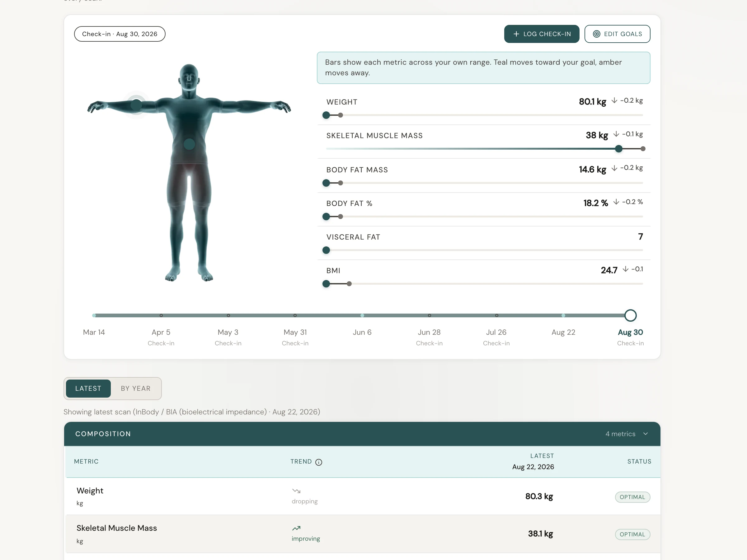The width and height of the screenshot is (747, 560).
Task: Select the Mar 14 timeline point
Action: point(94,315)
